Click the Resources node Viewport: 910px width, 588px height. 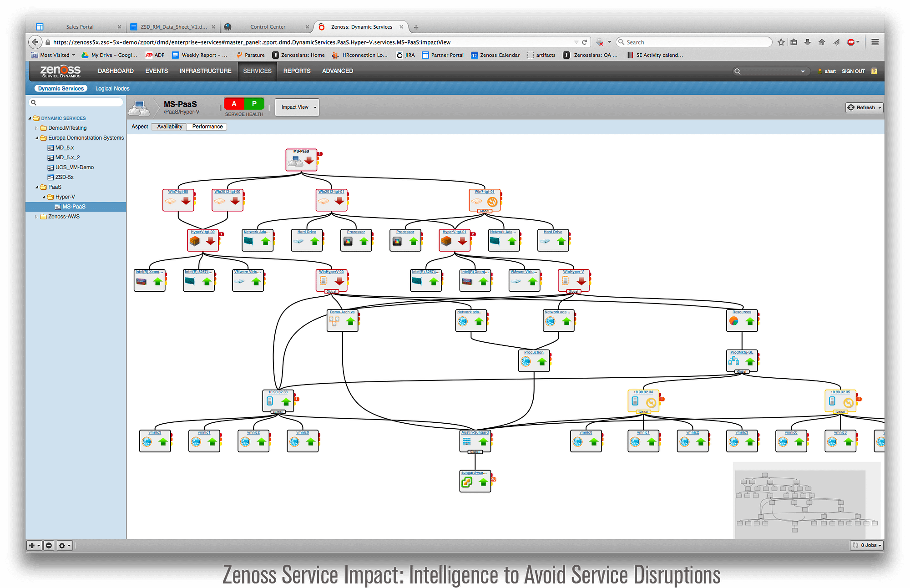742,320
